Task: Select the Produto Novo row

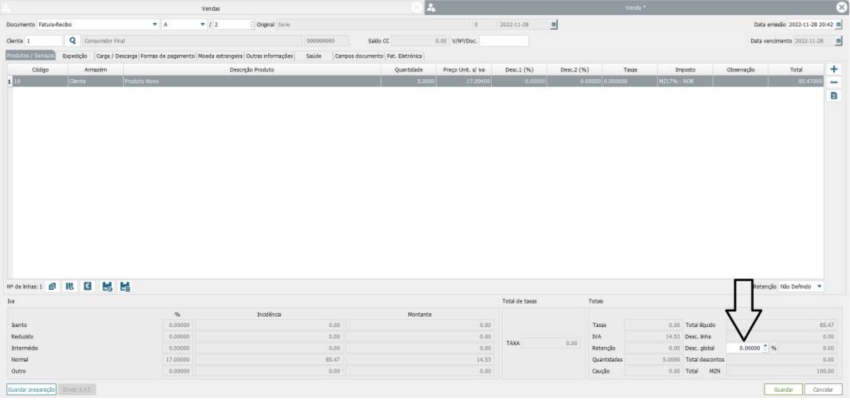Action: point(400,80)
